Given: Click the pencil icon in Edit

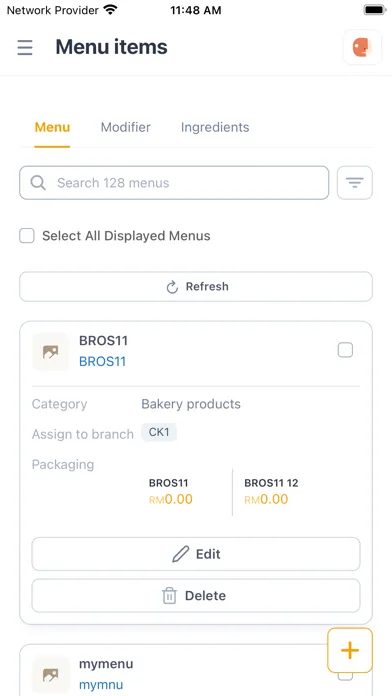Looking at the screenshot, I should point(181,554).
